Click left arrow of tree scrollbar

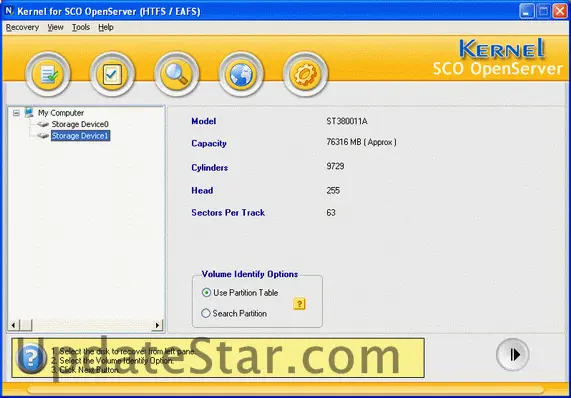click(x=13, y=325)
